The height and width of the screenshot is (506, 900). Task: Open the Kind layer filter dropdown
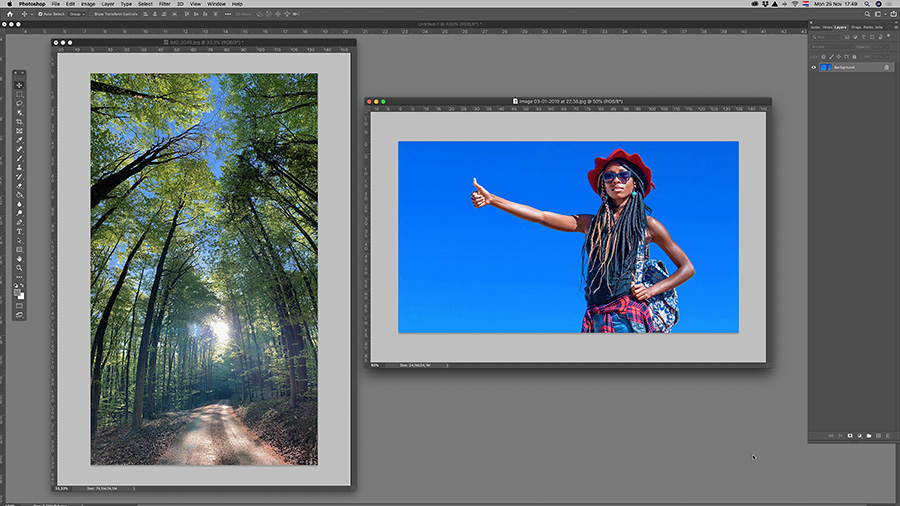coord(826,37)
